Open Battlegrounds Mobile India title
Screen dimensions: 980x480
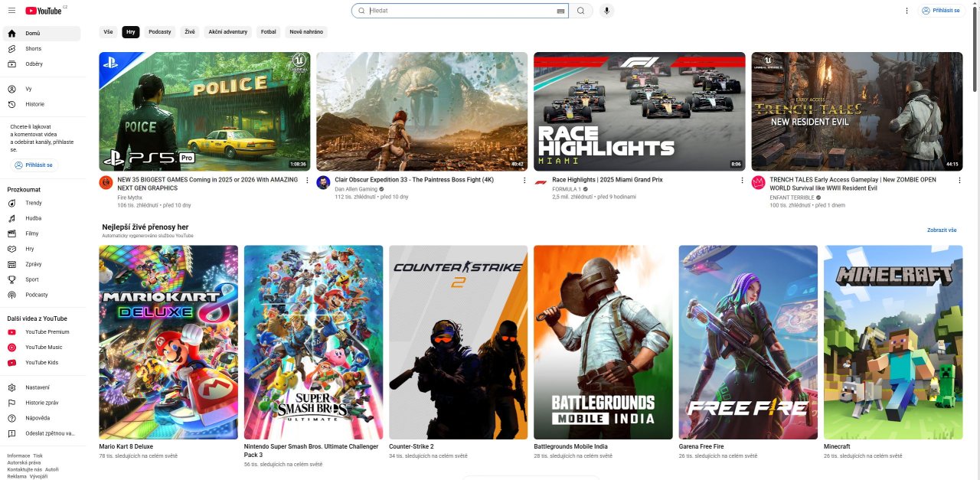click(570, 446)
